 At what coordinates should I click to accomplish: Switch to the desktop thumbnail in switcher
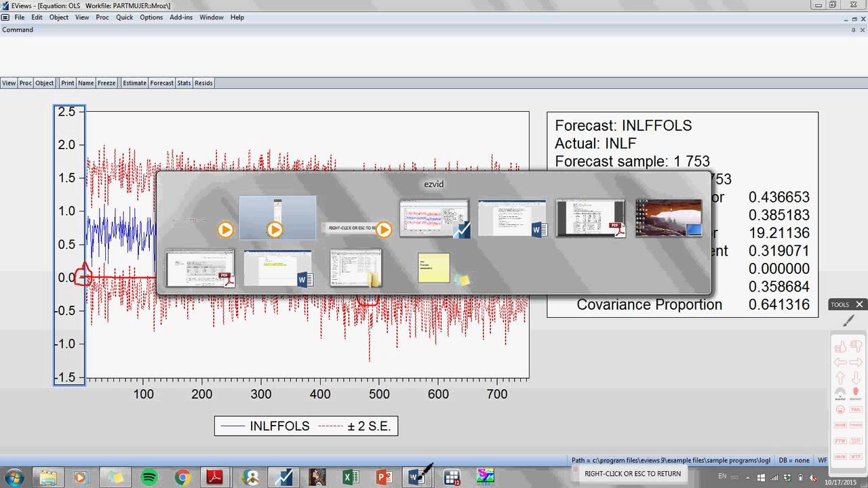pyautogui.click(x=669, y=218)
